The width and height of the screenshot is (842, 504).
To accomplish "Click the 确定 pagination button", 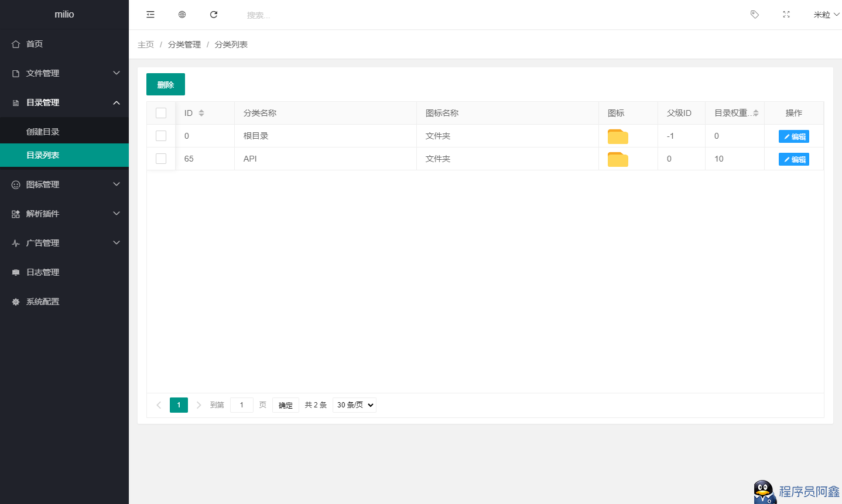I will [x=286, y=405].
